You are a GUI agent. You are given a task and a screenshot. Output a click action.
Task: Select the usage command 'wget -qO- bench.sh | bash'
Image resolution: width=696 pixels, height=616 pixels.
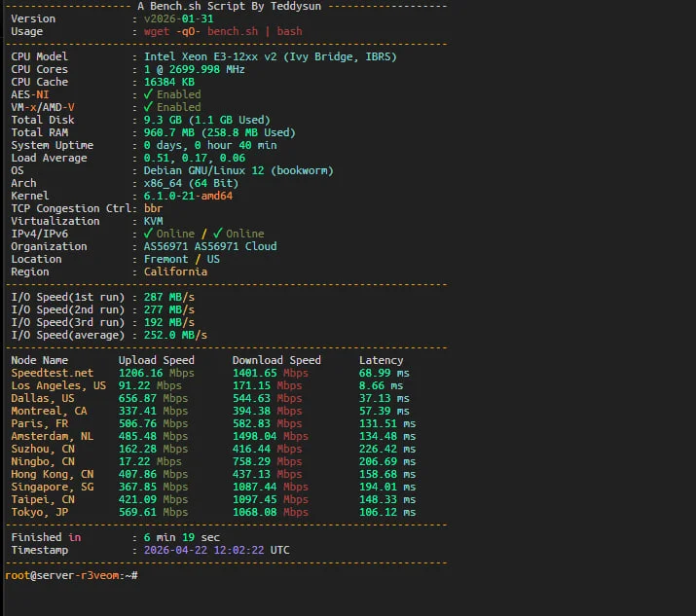[x=223, y=31]
